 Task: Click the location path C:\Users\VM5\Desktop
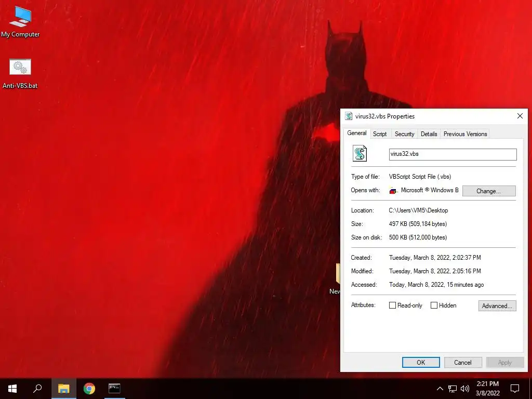click(418, 210)
